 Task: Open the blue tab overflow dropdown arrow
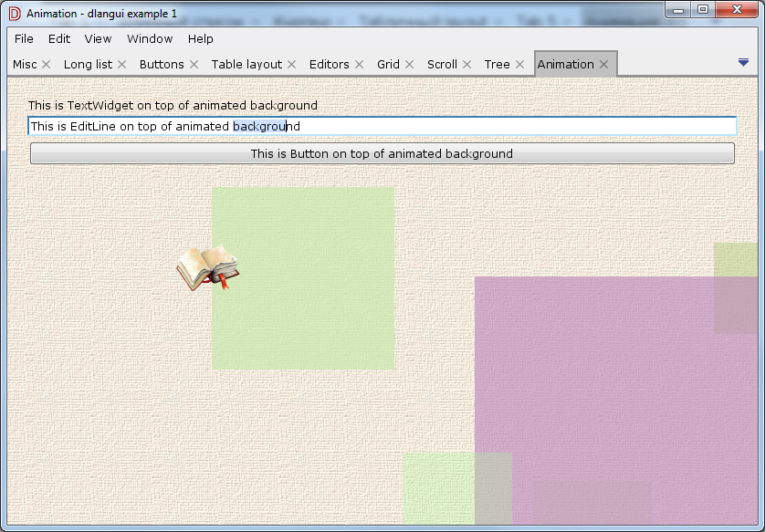[743, 62]
